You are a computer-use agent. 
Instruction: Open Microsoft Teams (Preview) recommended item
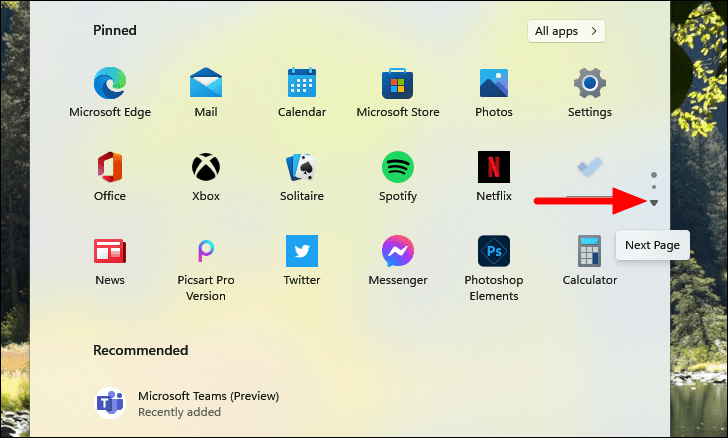pyautogui.click(x=187, y=403)
